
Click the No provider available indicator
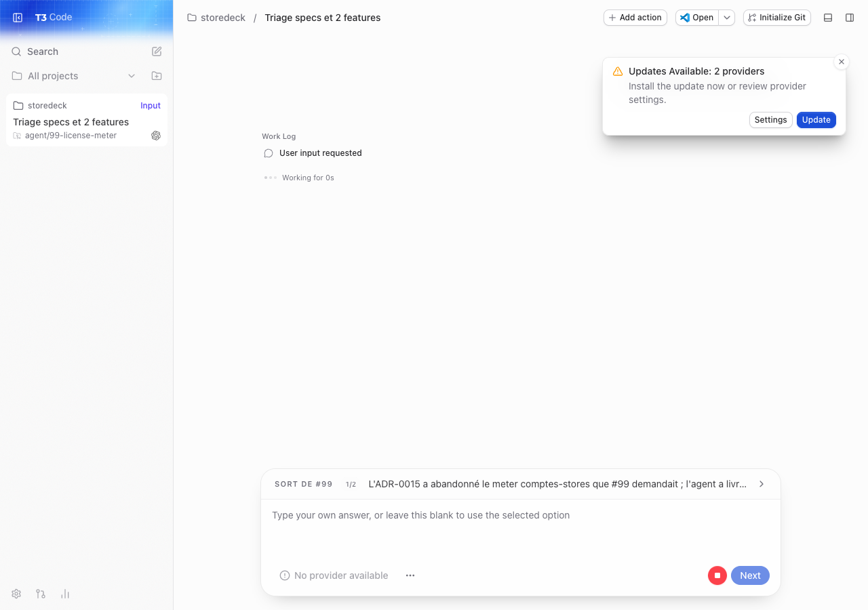coord(334,575)
